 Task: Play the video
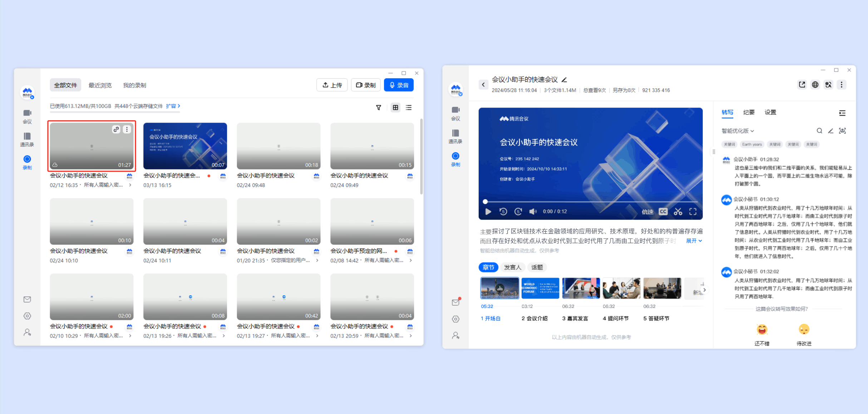coord(488,212)
